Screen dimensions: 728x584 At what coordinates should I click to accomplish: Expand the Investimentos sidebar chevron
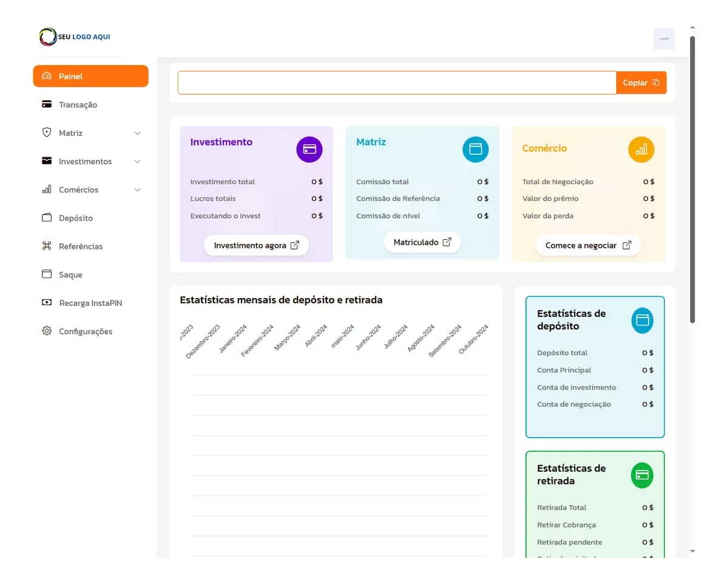point(137,161)
